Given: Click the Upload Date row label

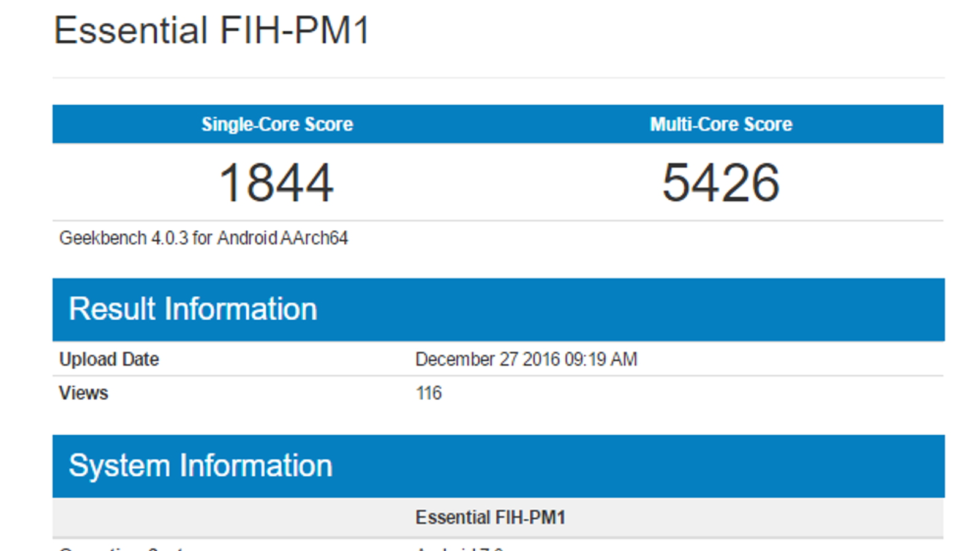Looking at the screenshot, I should pos(109,359).
